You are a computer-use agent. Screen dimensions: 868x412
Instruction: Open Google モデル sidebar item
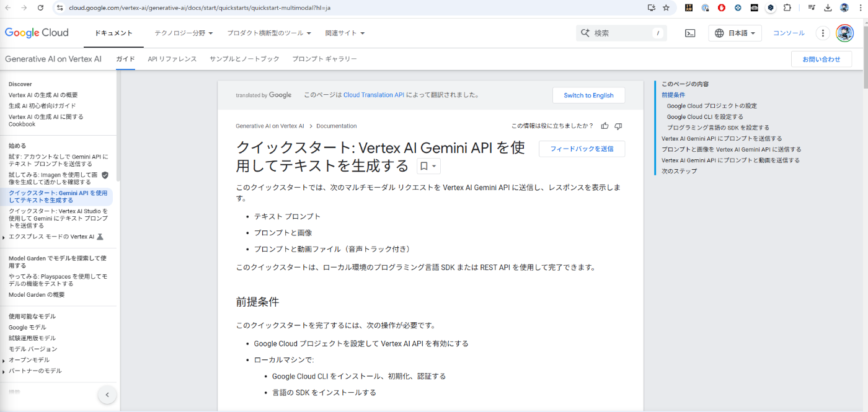pos(27,327)
